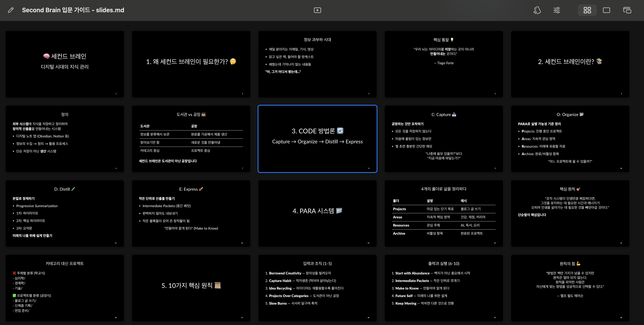The height and width of the screenshot is (325, 644).
Task: Select the 세컨드 브레인 title slide
Action: pyautogui.click(x=65, y=64)
